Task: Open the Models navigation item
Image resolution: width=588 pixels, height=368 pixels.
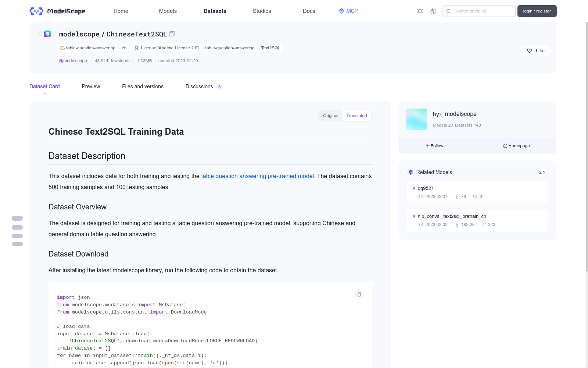Action: pyautogui.click(x=168, y=11)
